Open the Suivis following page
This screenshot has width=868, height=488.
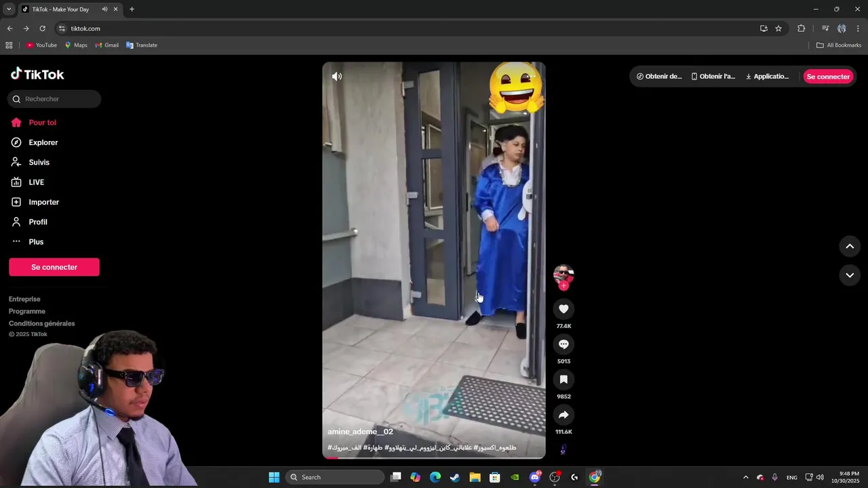39,162
